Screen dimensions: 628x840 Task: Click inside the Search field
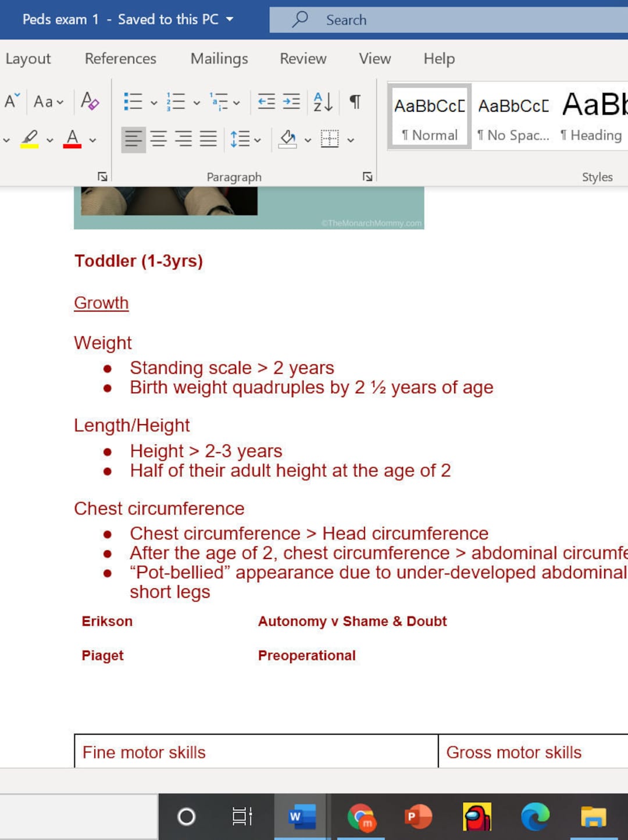coord(407,19)
